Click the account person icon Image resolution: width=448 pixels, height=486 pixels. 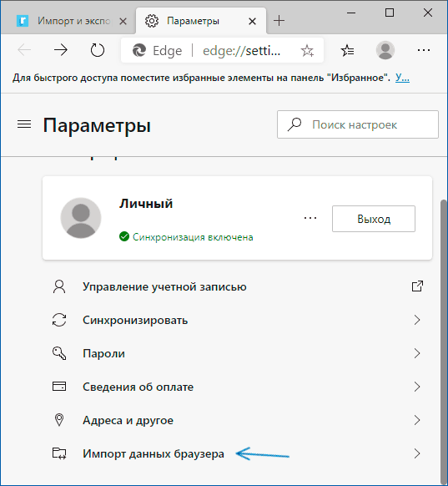59,286
